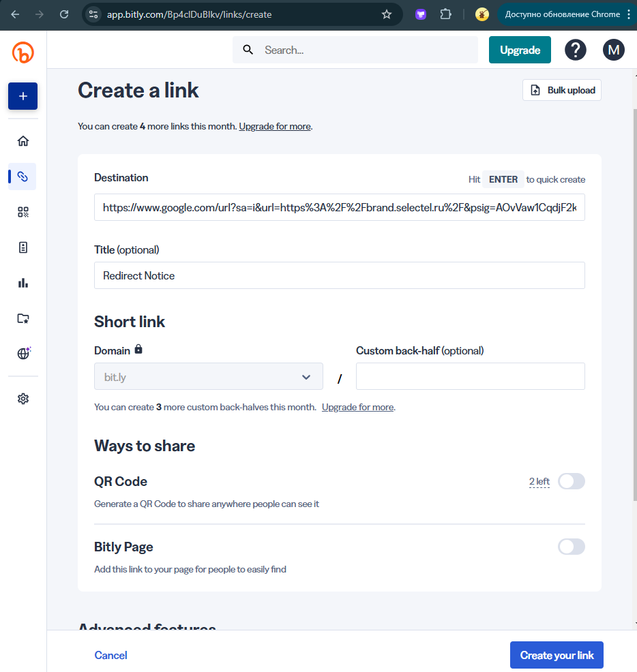Open Campaigns folder icon in sidebar
This screenshot has width=637, height=672.
click(23, 318)
